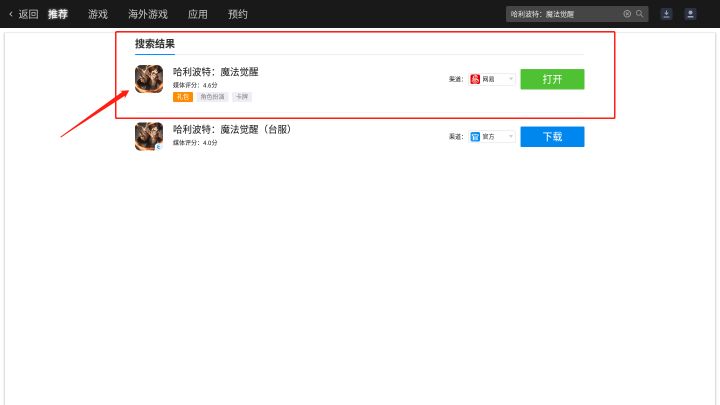Expand the 官方 channel dropdown
The width and height of the screenshot is (720, 405).
[491, 136]
